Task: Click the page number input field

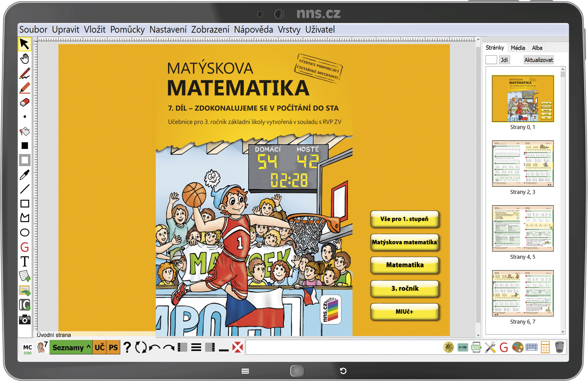Action: (x=491, y=60)
